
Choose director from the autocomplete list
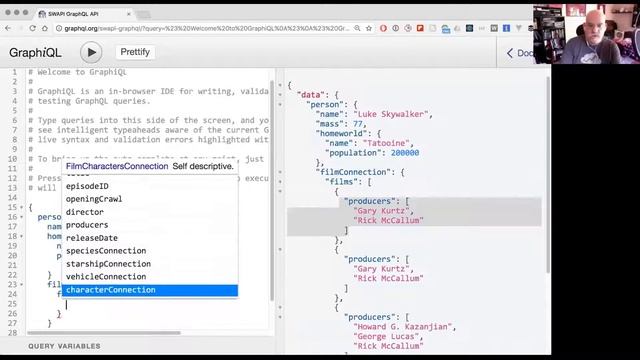tap(150, 212)
